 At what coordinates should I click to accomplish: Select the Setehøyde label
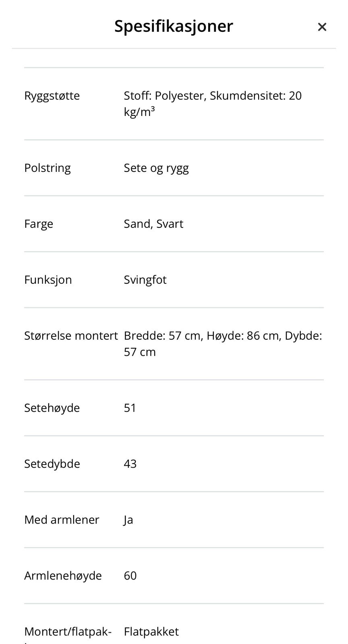52,408
